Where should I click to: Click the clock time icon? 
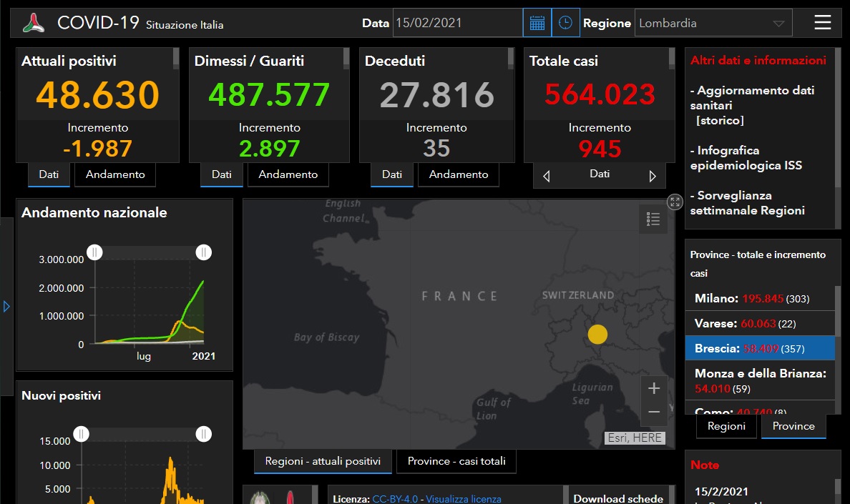coord(565,23)
